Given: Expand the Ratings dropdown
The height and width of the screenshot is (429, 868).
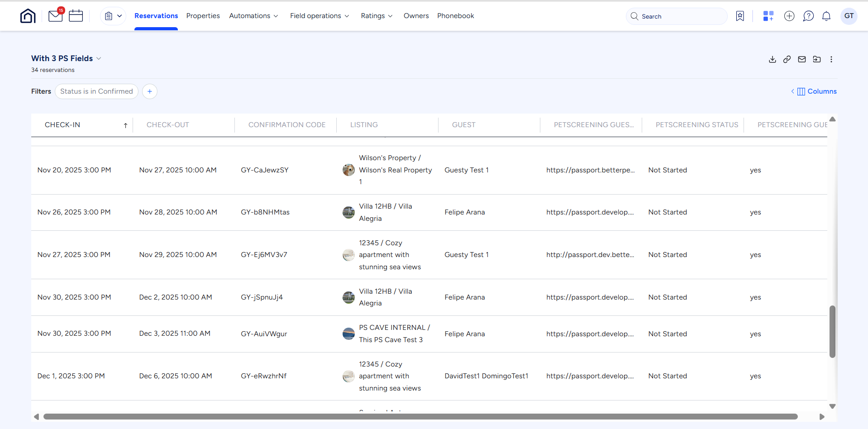Looking at the screenshot, I should [x=377, y=16].
